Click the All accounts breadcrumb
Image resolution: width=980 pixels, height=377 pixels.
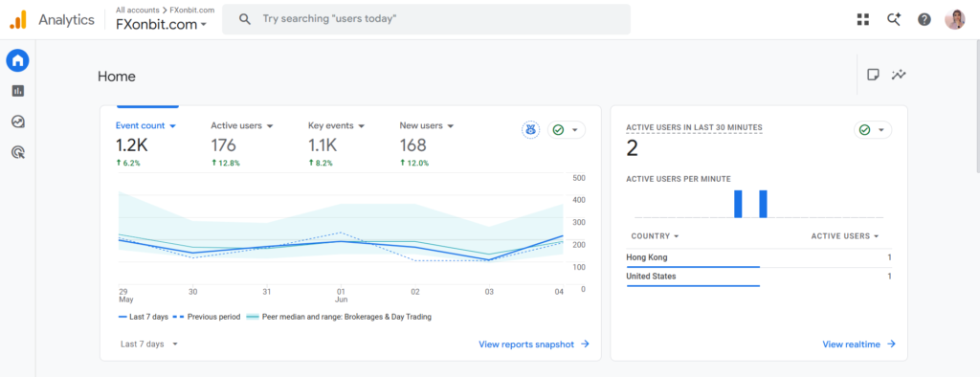[x=138, y=10]
